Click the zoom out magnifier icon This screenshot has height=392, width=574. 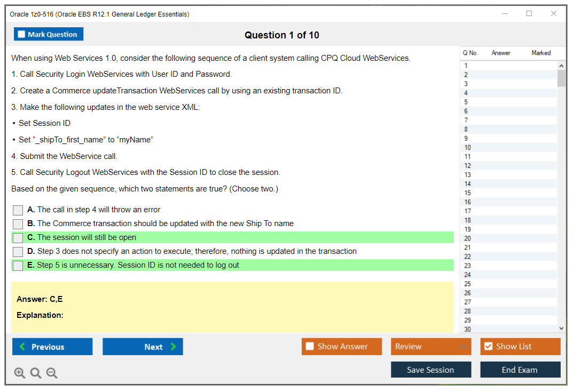(x=52, y=373)
